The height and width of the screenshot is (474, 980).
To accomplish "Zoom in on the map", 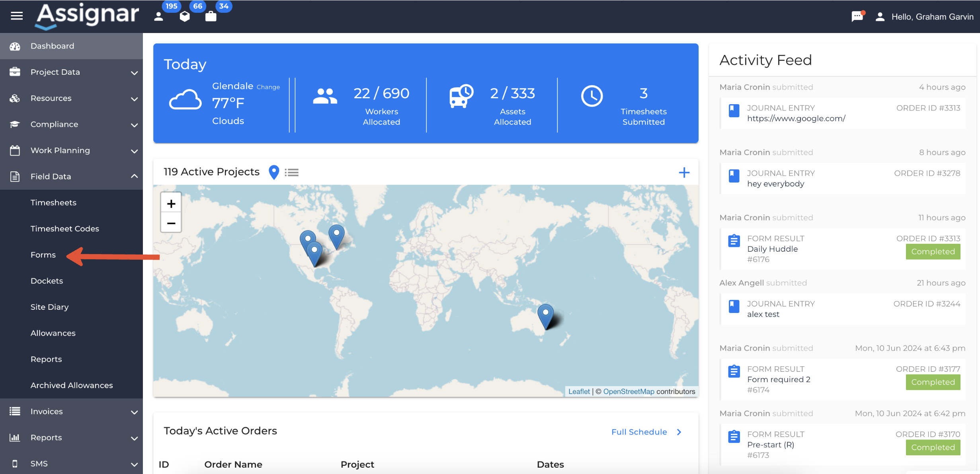I will (171, 204).
